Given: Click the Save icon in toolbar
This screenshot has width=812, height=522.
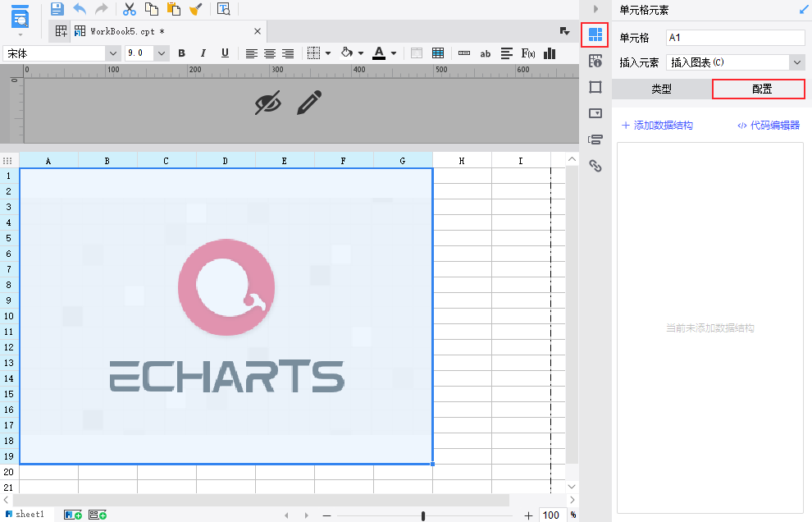Looking at the screenshot, I should [57, 9].
